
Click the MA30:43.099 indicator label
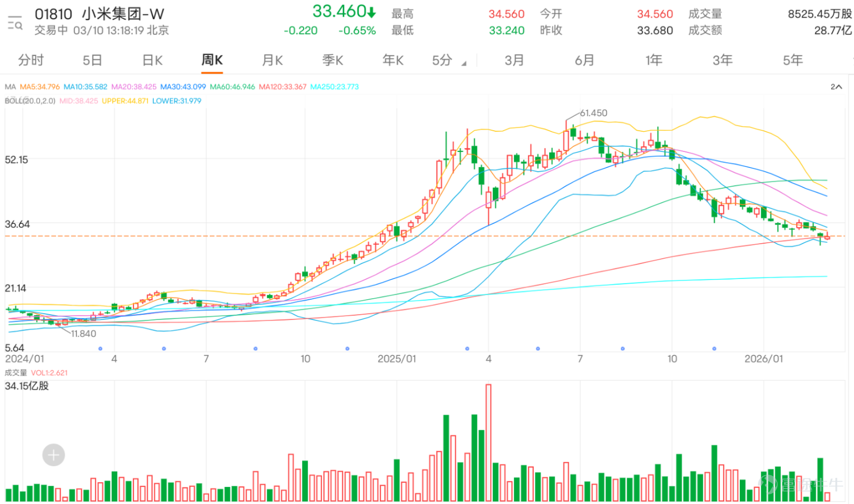coord(183,86)
